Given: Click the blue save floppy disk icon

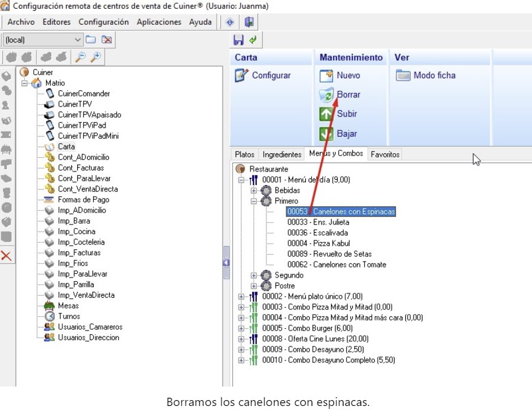Looking at the screenshot, I should coord(239,39).
